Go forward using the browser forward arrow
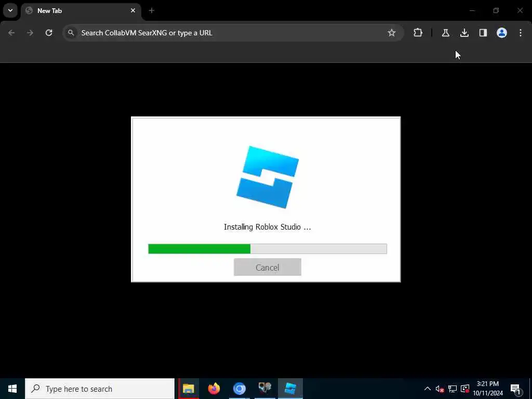The height and width of the screenshot is (399, 532). click(x=30, y=33)
